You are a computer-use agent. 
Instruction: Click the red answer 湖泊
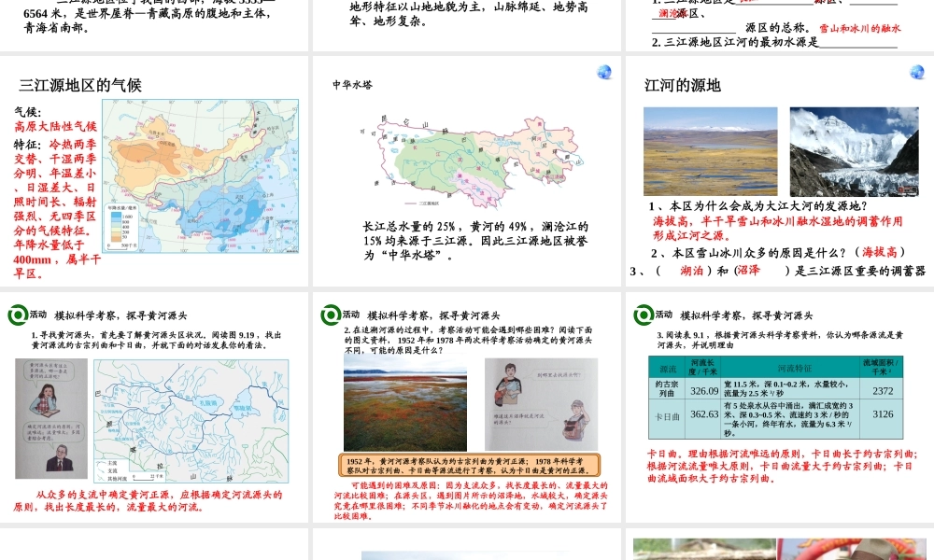pos(691,271)
